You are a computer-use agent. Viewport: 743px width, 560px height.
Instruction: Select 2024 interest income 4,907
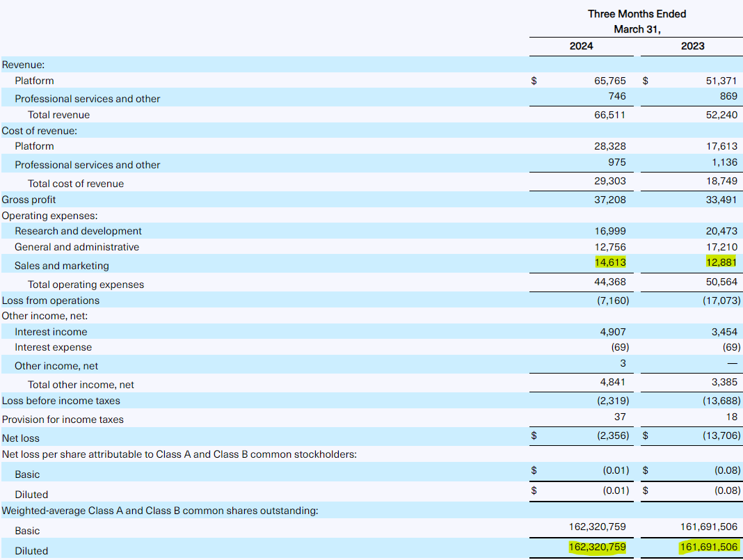613,332
